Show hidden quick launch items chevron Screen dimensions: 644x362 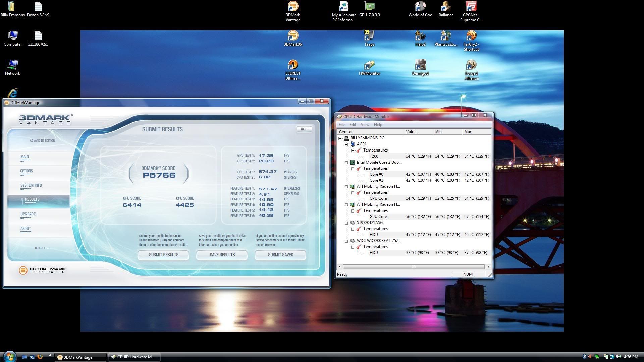point(50,355)
